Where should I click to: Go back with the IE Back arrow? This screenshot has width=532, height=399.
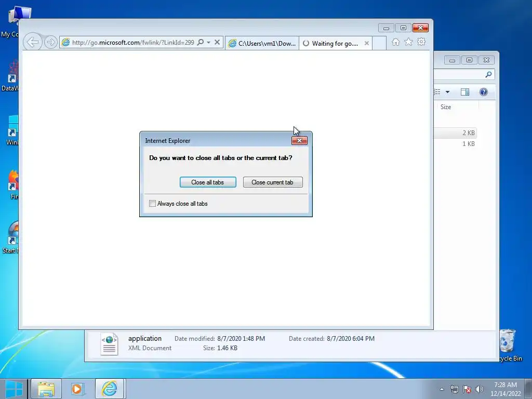point(33,43)
